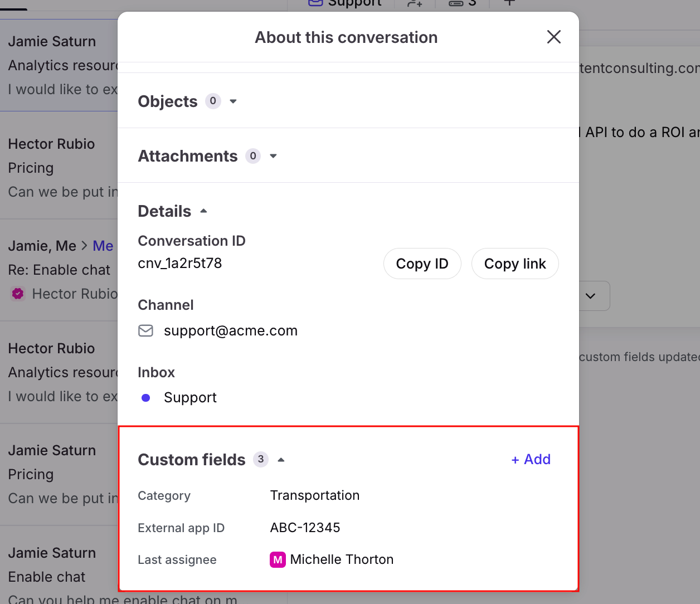The width and height of the screenshot is (700, 604).
Task: Click the Objects count badge showing 0
Action: pyautogui.click(x=213, y=101)
